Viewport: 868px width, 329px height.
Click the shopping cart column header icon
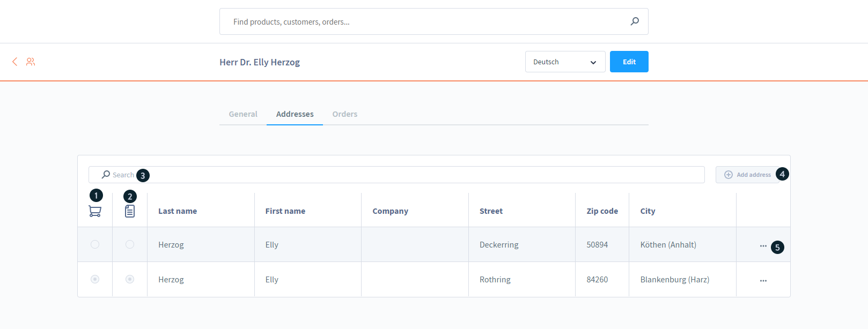(95, 211)
